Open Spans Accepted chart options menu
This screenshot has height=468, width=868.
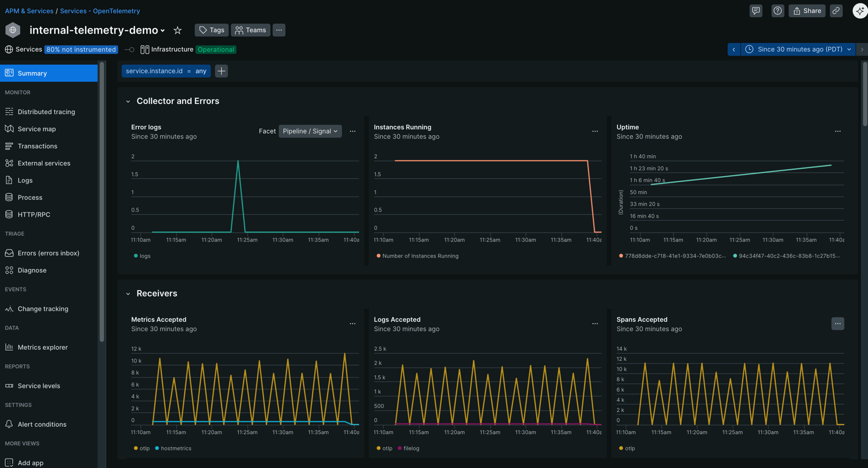click(x=837, y=323)
